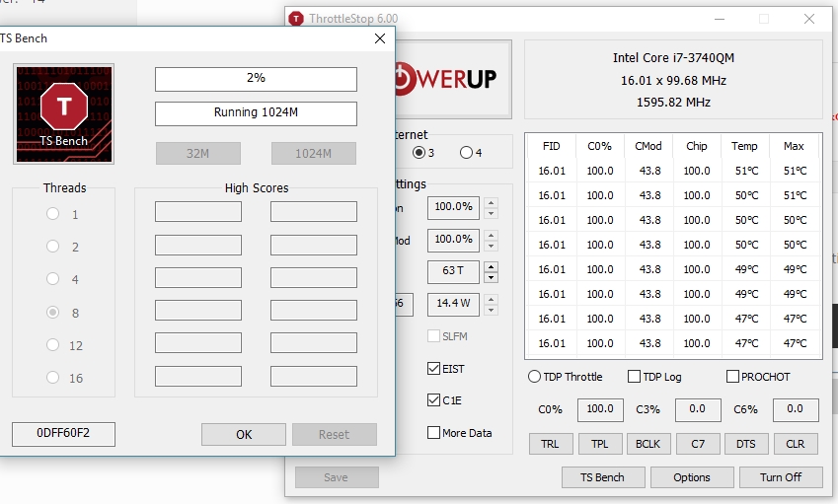Click the BCLK button

pyautogui.click(x=648, y=444)
